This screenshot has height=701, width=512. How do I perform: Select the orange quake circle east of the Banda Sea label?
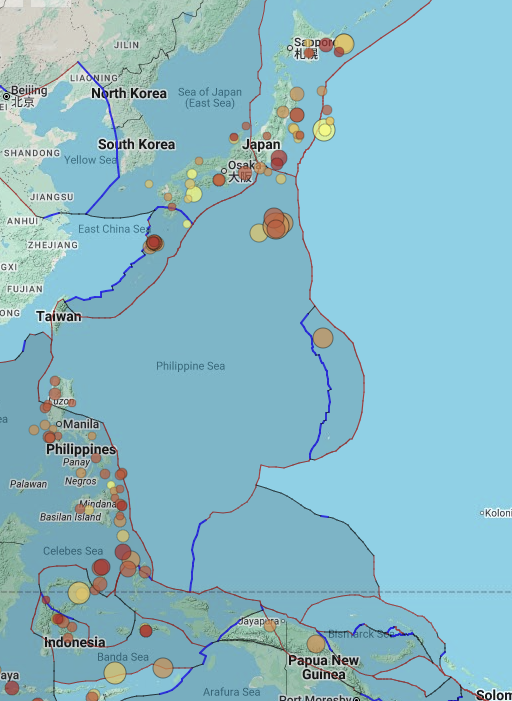coord(163,668)
